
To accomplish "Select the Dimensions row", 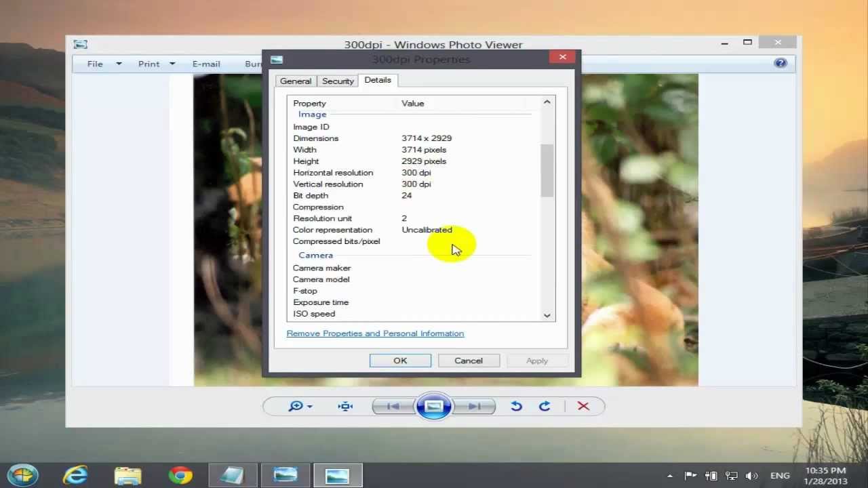I will [413, 138].
